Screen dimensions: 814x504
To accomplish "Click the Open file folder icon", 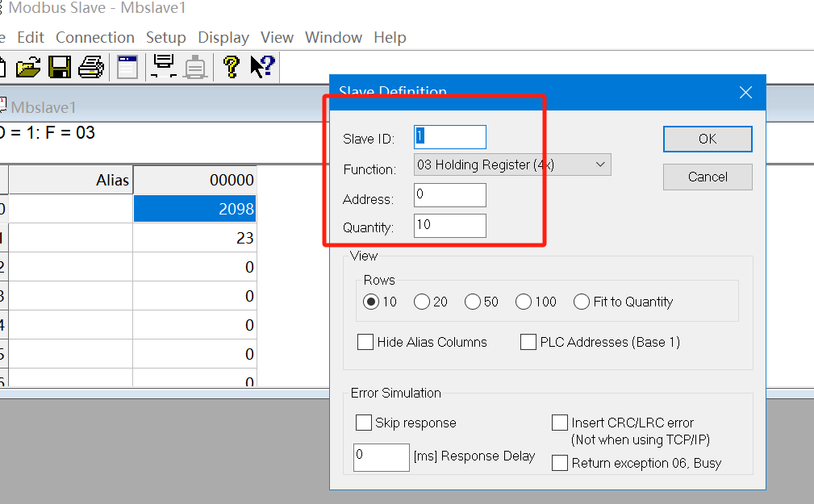I will tap(27, 67).
